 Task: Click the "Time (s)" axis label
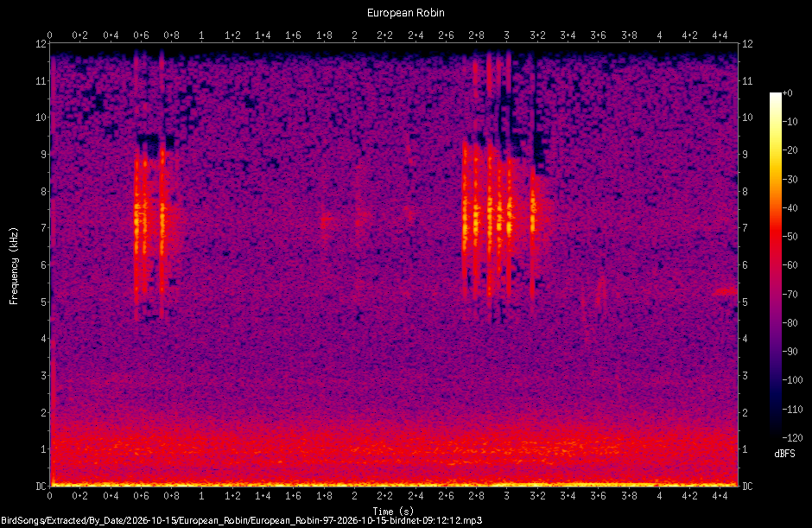coord(393,512)
